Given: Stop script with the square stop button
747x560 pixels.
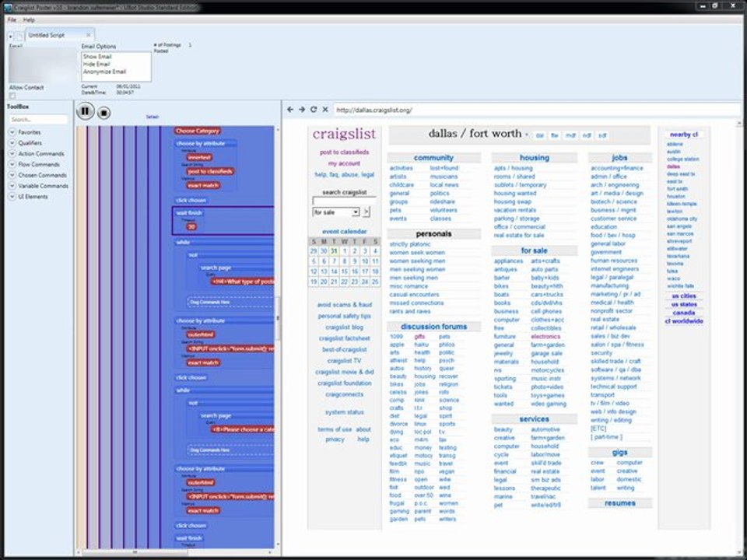Looking at the screenshot, I should tap(103, 113).
